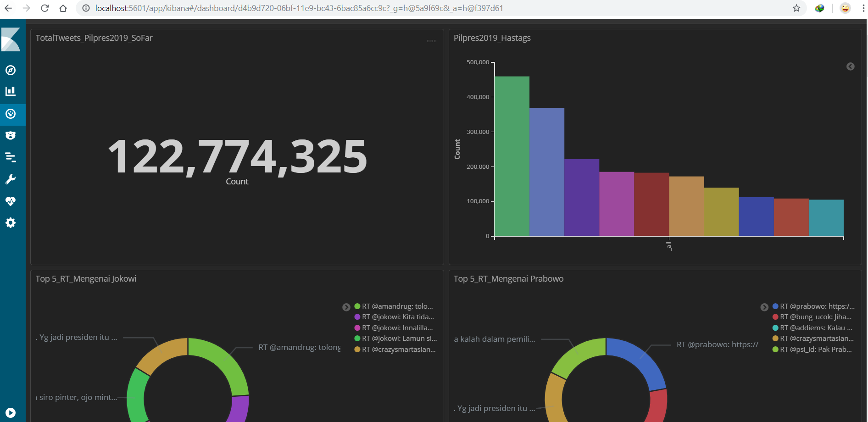Click pie label RT @amandrug: tolong
Viewport: 868px width, 422px height.
pos(299,348)
